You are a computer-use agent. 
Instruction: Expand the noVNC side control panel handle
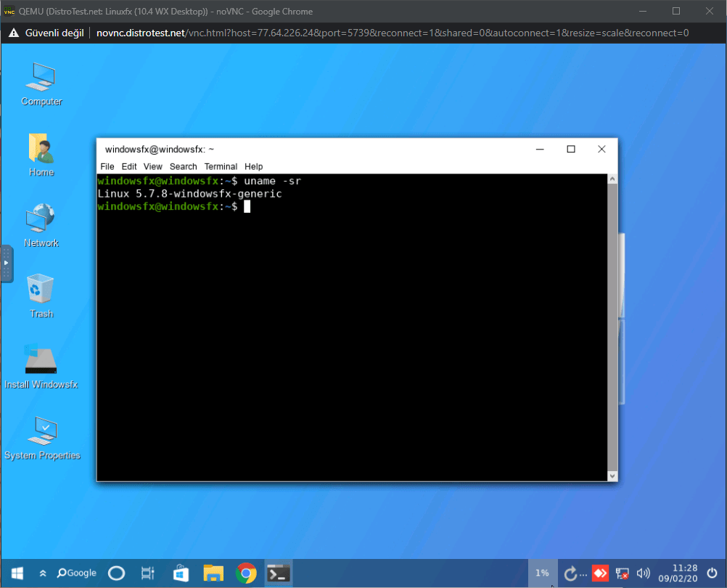coord(7,264)
